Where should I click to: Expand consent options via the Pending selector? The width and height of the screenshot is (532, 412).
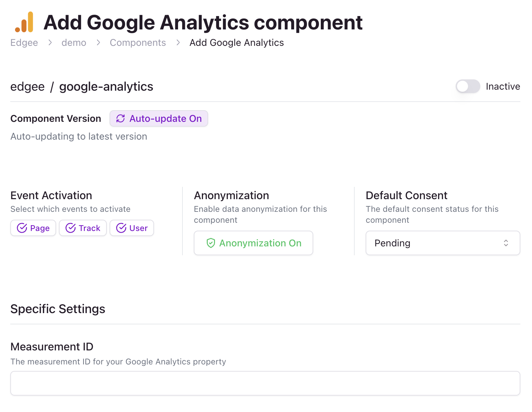443,243
